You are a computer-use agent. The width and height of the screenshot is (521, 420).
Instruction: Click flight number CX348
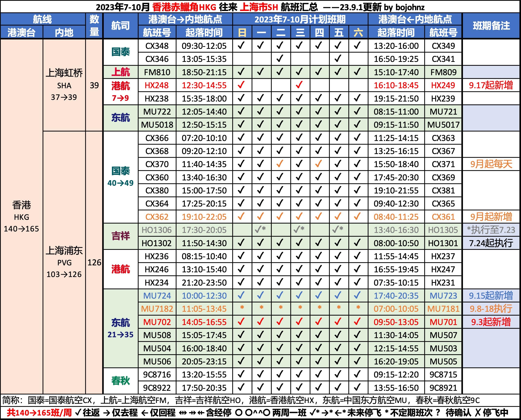coord(157,46)
